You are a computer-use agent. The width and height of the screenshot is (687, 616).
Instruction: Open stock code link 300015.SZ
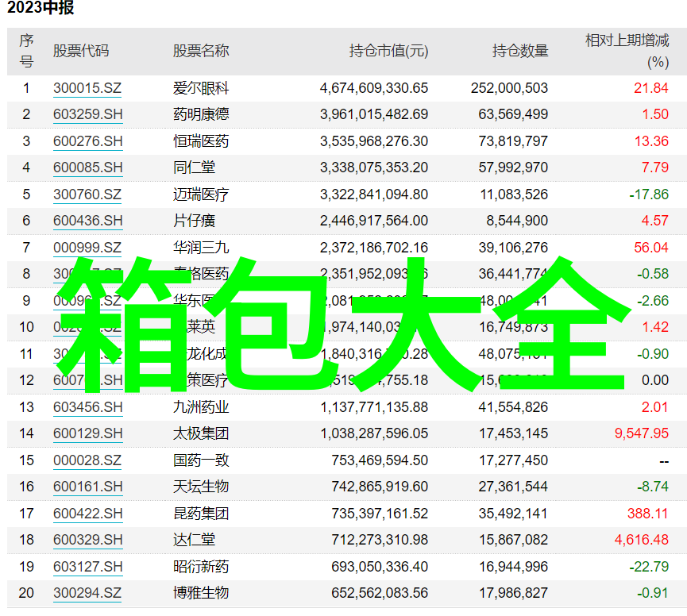pyautogui.click(x=87, y=88)
